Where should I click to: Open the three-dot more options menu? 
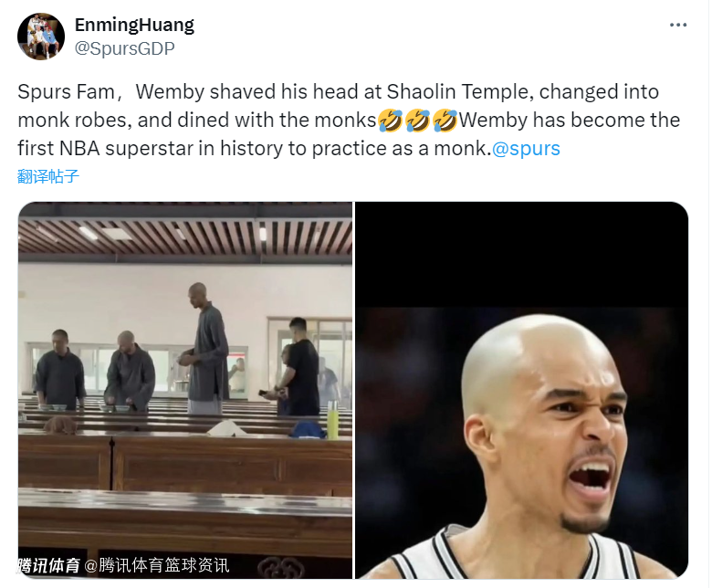(x=678, y=25)
